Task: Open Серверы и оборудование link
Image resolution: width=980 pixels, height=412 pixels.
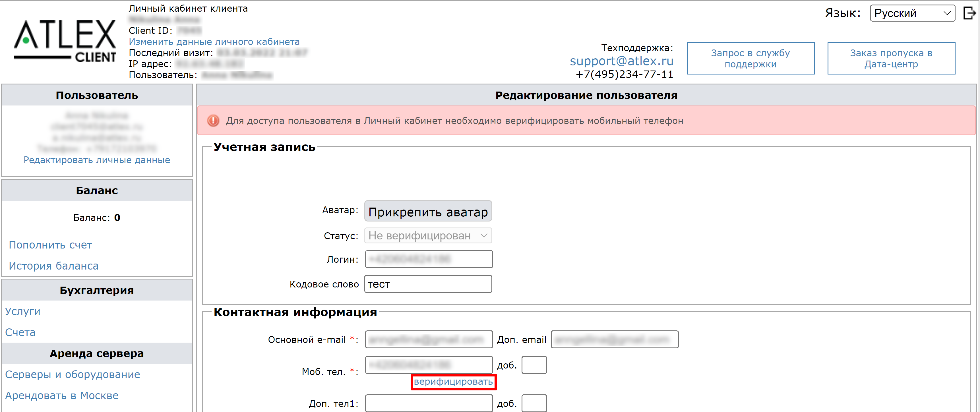Action: [72, 374]
